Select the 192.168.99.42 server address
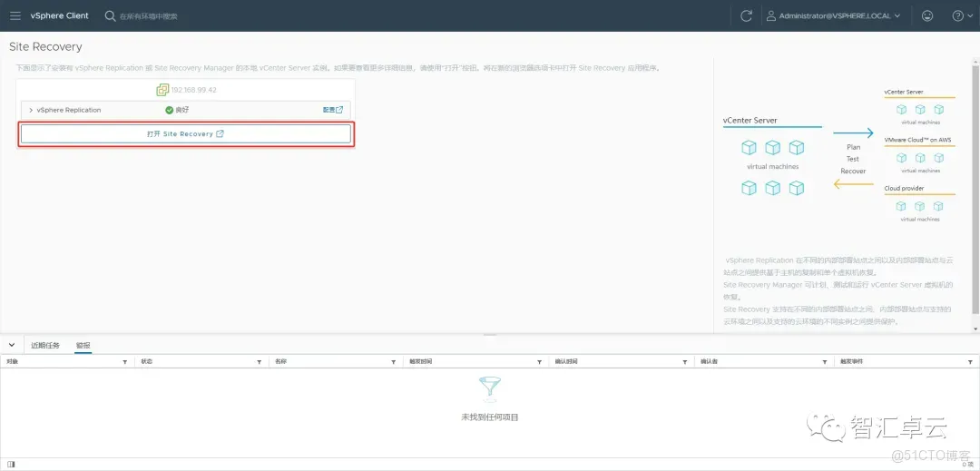The height and width of the screenshot is (471, 980). pyautogui.click(x=194, y=90)
